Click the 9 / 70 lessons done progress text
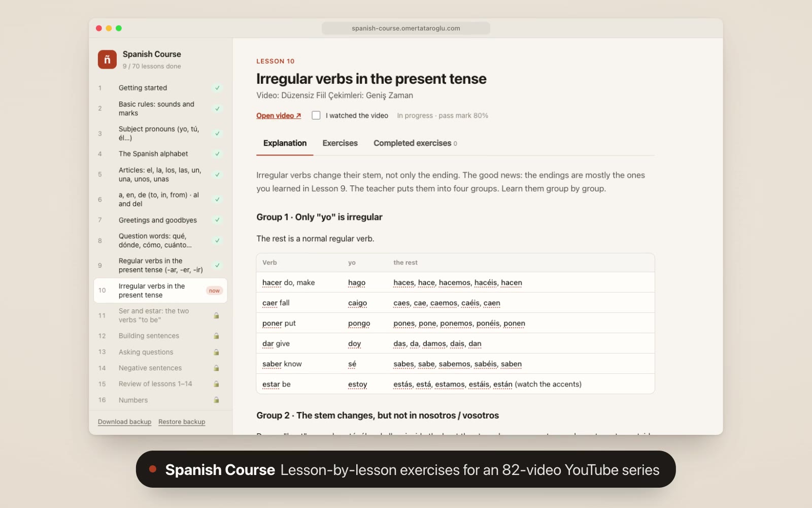This screenshot has height=508, width=812. point(152,67)
